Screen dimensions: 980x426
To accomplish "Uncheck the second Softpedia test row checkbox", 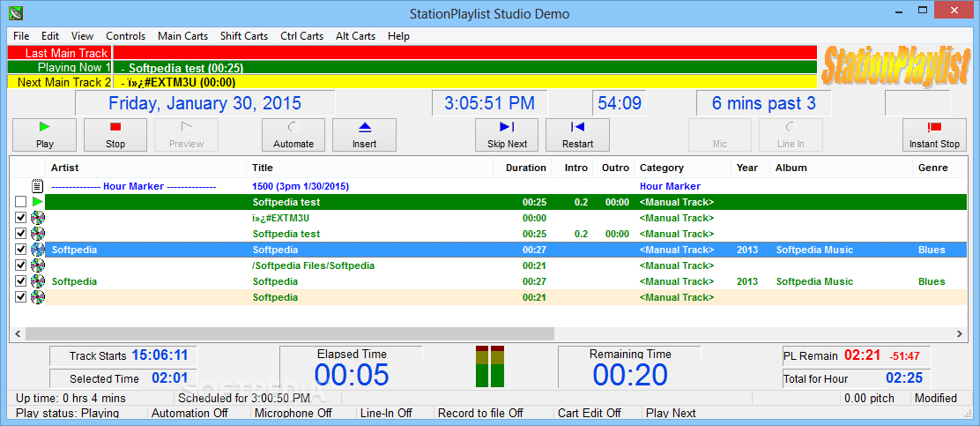I will (x=20, y=234).
